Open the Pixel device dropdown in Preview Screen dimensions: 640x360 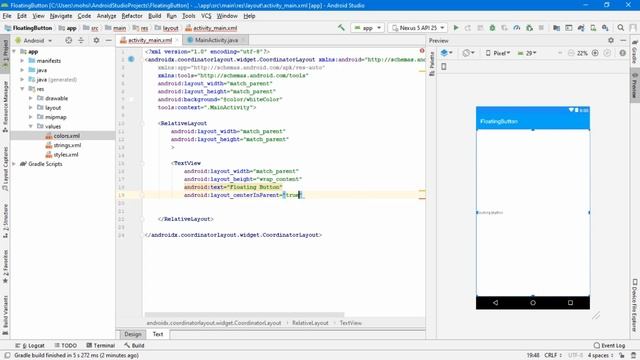click(x=498, y=53)
